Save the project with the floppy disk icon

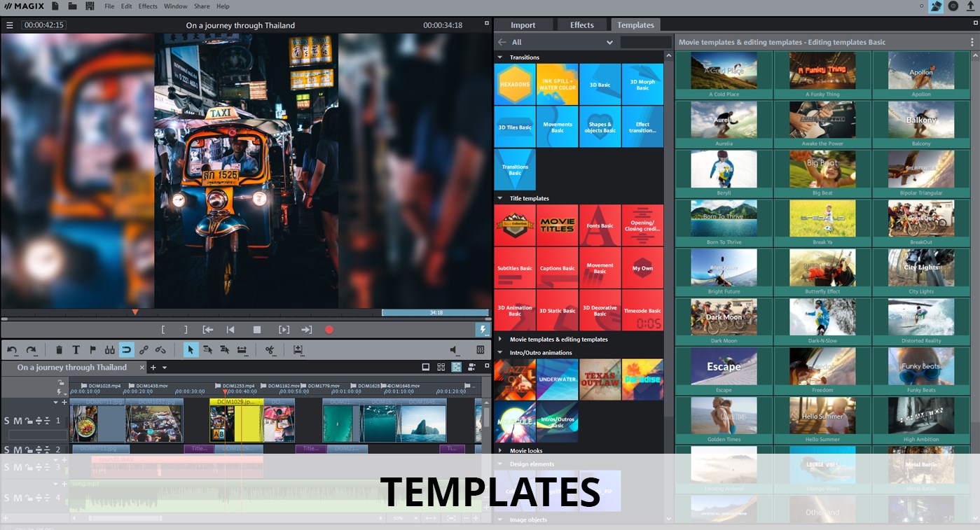(90, 6)
